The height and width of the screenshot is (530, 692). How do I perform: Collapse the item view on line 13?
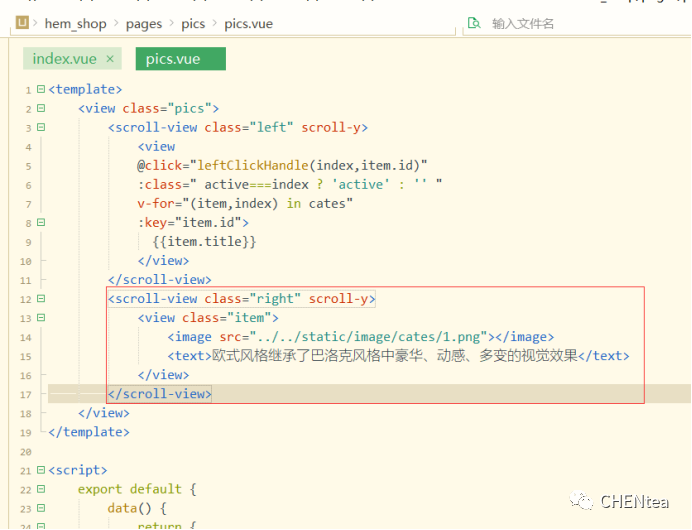[41, 318]
